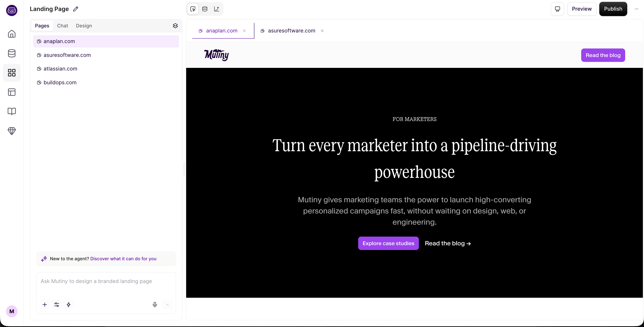
Task: Open the layout template icon in sidebar
Action: (12, 92)
